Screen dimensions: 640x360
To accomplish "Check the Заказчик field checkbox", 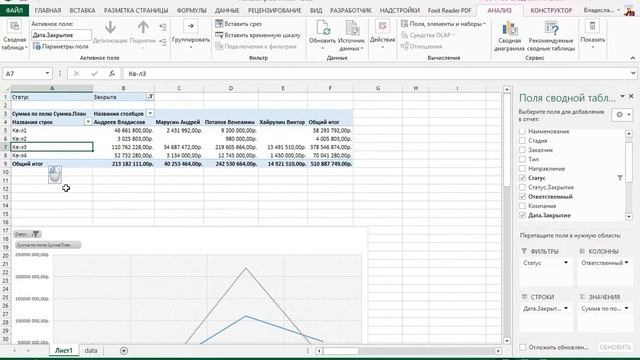I will click(x=522, y=150).
